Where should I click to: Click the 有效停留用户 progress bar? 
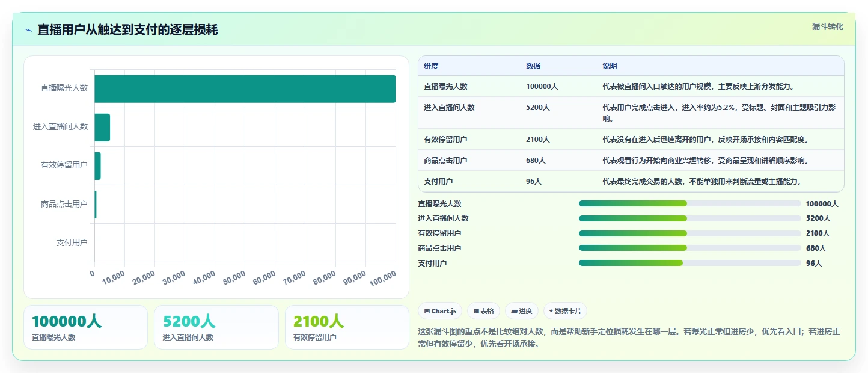tap(690, 233)
